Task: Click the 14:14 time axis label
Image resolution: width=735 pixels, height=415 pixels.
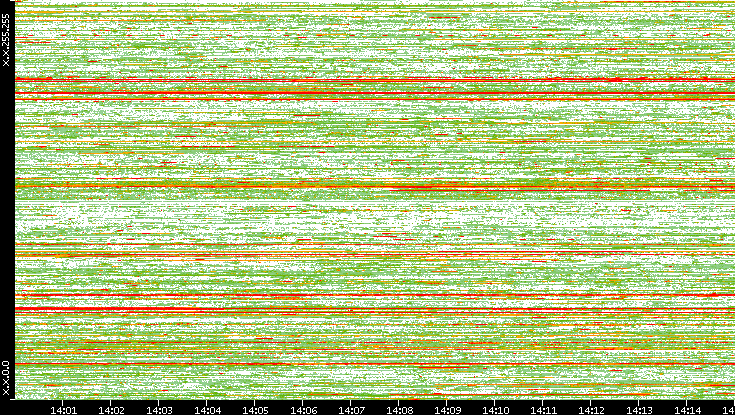Action: [687, 410]
